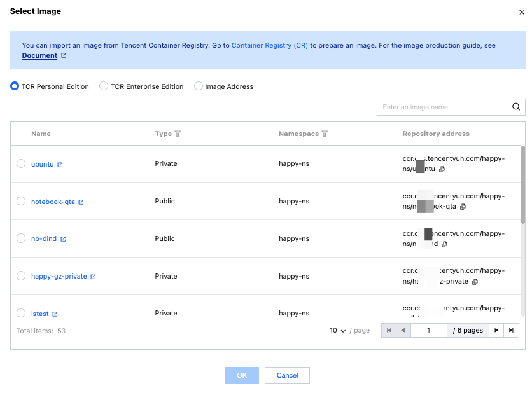
Task: Filter the Namespace column
Action: tap(325, 134)
